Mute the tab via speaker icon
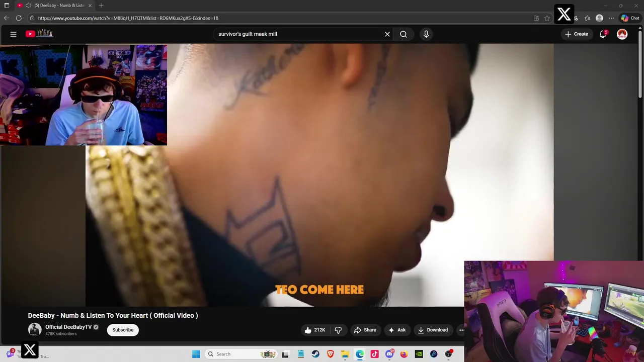The height and width of the screenshot is (362, 644). [x=28, y=6]
